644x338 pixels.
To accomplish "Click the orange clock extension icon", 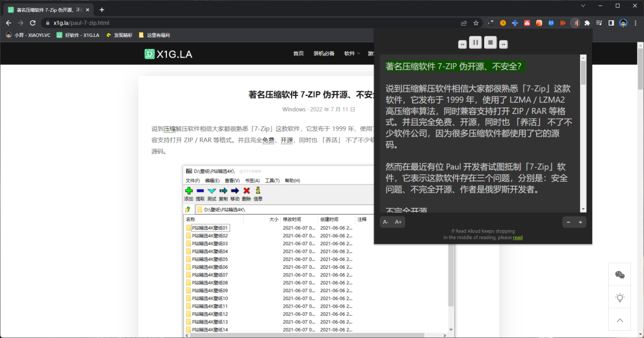I will pos(503,23).
